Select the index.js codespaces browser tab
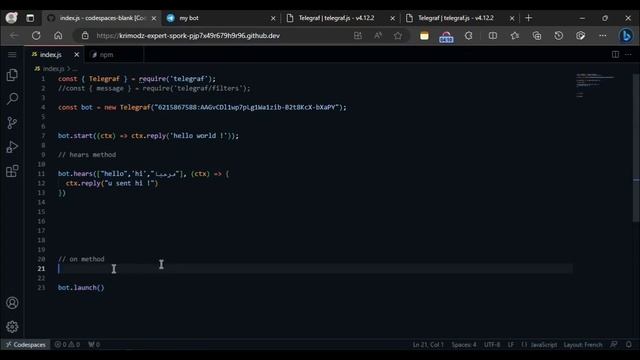 (x=101, y=18)
